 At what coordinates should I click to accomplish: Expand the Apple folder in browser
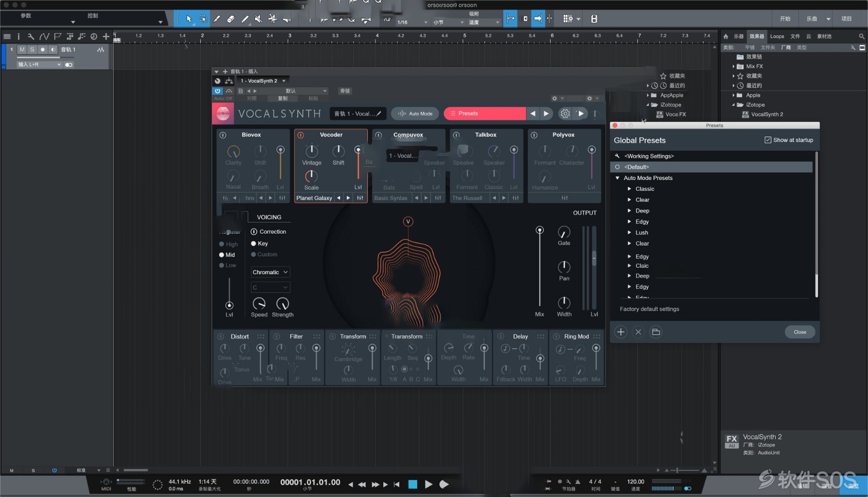pos(733,95)
